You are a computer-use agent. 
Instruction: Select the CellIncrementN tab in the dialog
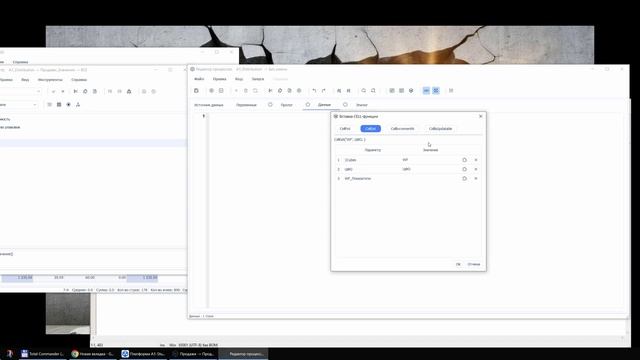(402, 129)
